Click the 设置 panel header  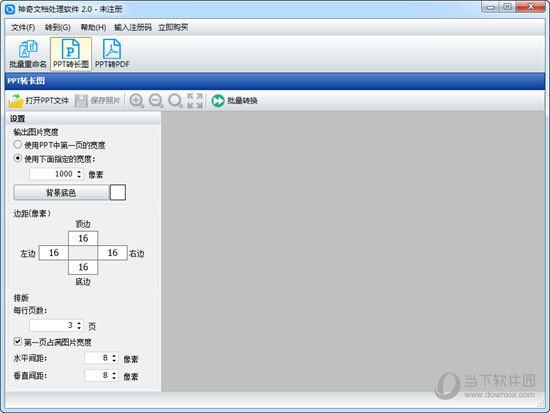[83, 119]
